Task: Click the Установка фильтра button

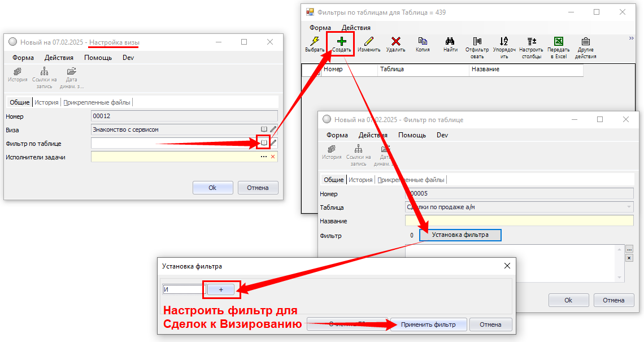Action: point(460,235)
